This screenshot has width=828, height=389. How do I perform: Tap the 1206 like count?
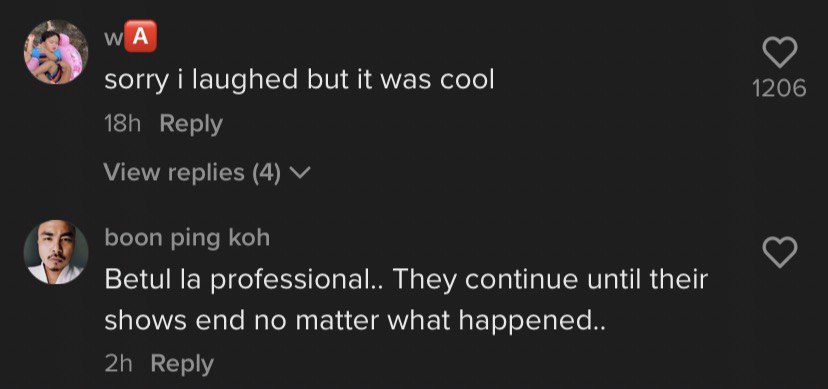(x=779, y=88)
